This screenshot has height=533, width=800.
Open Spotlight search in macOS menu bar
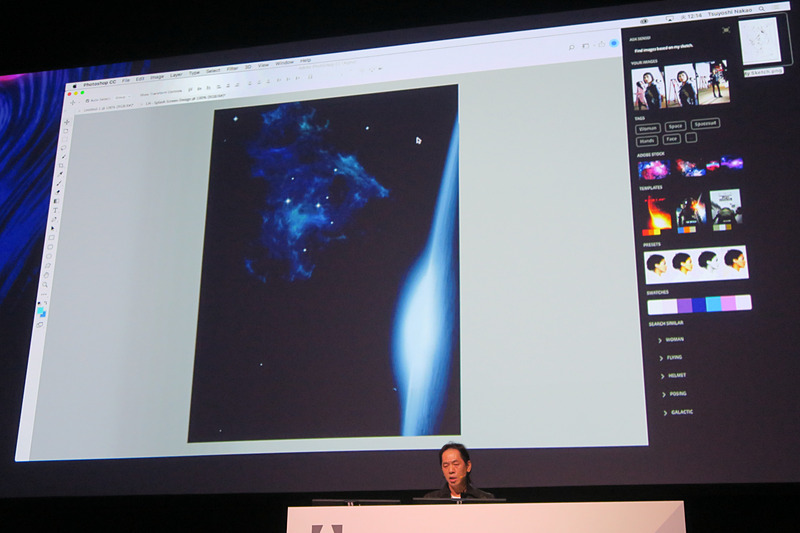[x=762, y=9]
